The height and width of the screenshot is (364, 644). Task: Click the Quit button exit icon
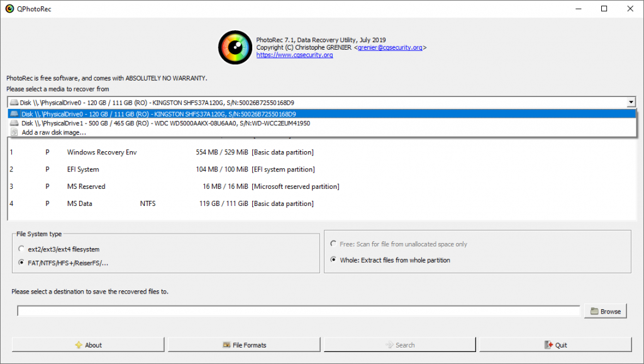pyautogui.click(x=549, y=345)
